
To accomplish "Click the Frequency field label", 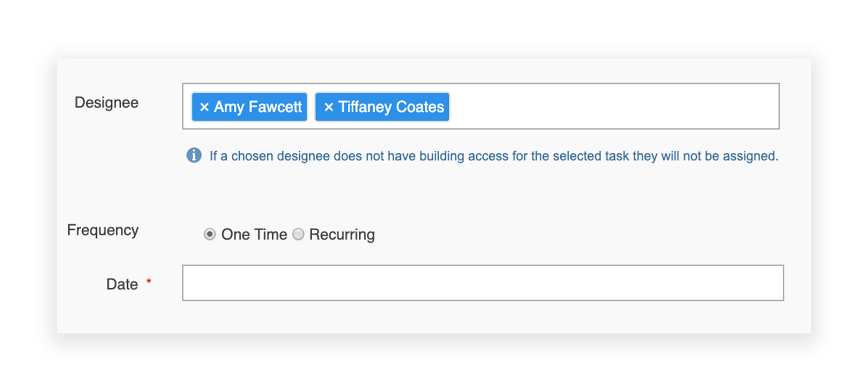I will click(103, 230).
